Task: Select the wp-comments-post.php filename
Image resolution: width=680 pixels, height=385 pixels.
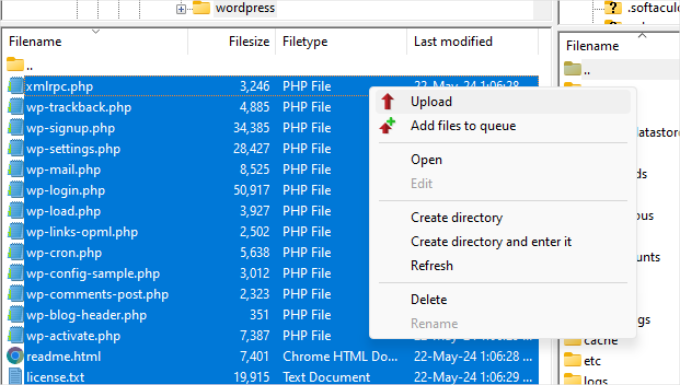Action: click(x=98, y=294)
